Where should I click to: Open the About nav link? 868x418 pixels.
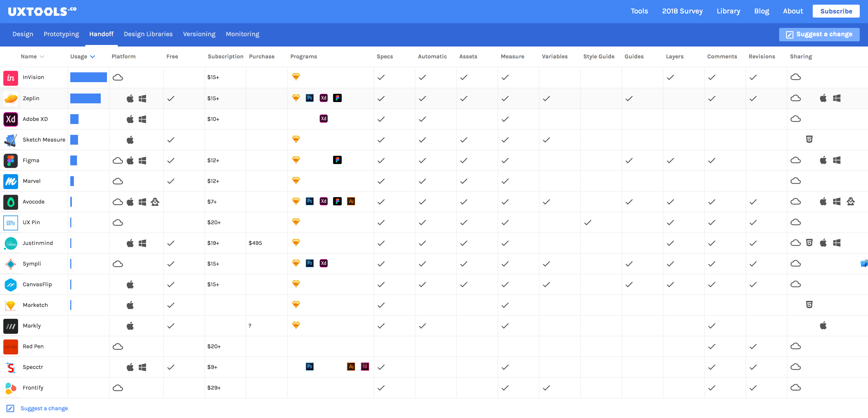coord(793,11)
